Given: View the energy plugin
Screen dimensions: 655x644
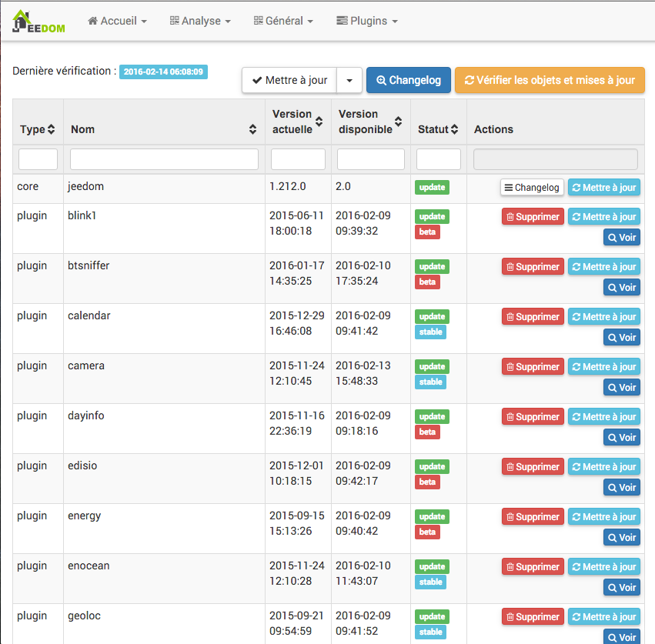Looking at the screenshot, I should (622, 537).
